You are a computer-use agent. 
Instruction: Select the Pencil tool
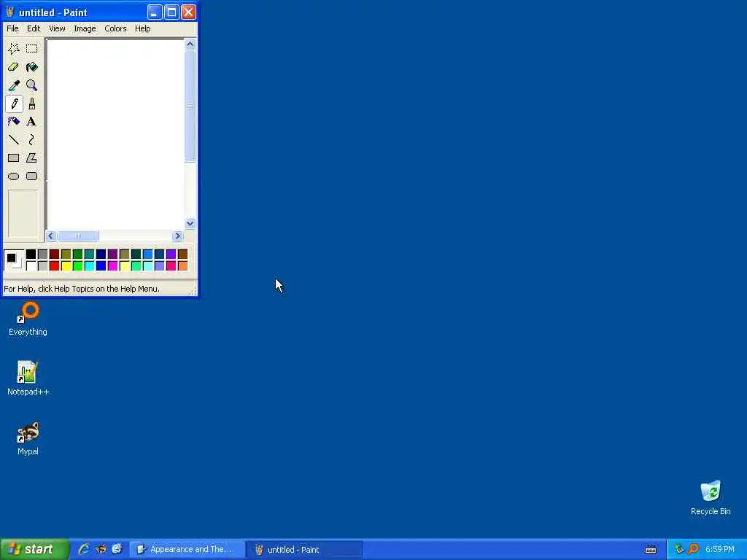coord(14,104)
